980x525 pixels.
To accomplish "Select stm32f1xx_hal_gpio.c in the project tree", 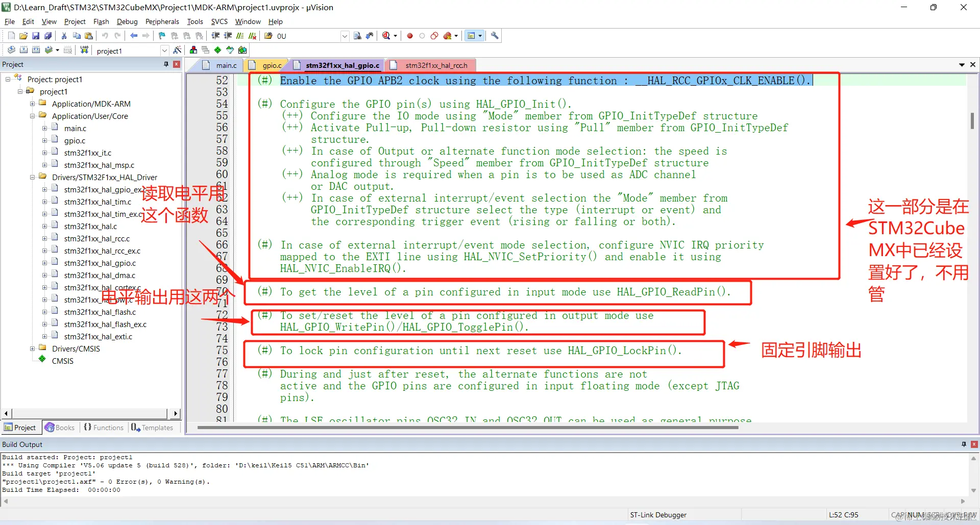I will point(100,263).
